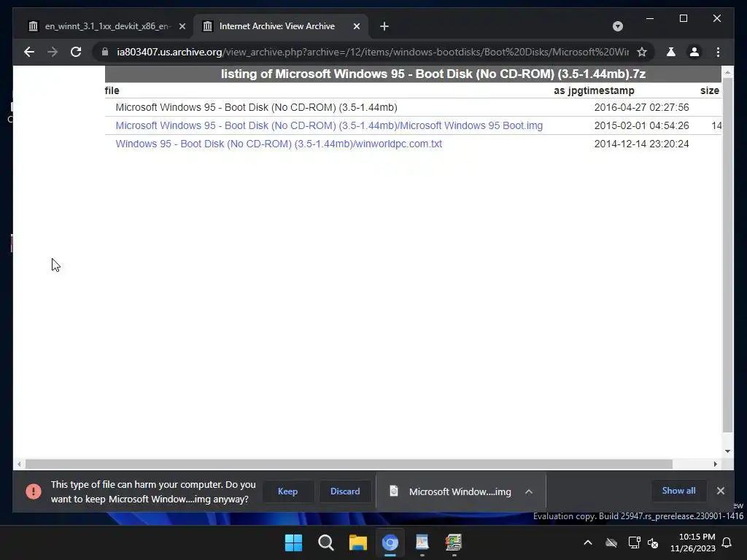Click the forward navigation arrow

click(53, 52)
